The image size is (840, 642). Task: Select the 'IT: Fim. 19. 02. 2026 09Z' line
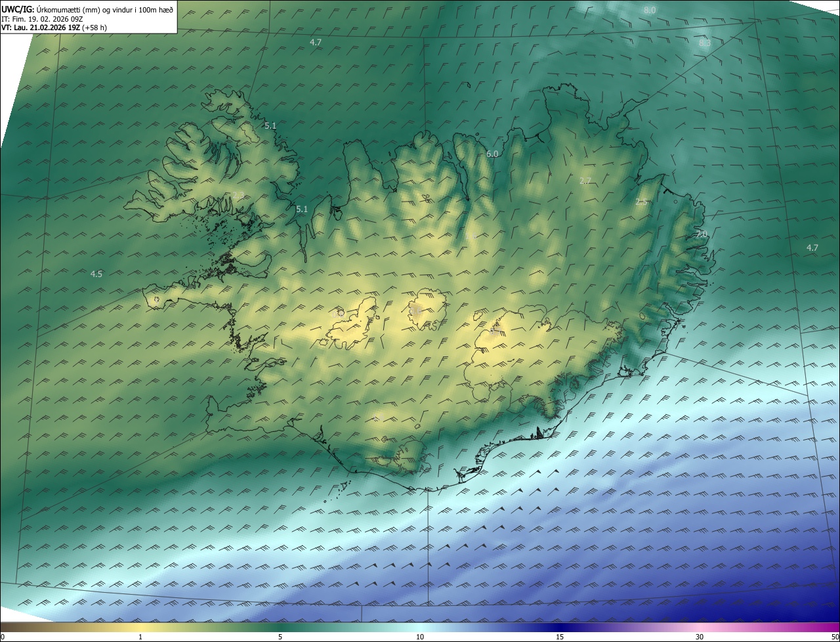click(x=42, y=19)
